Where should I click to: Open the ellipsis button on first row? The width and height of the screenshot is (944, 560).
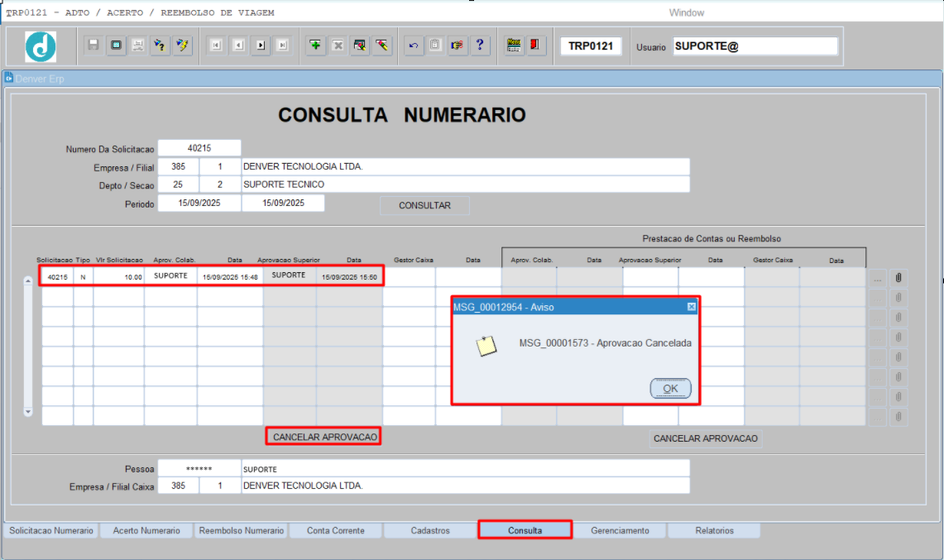878,278
